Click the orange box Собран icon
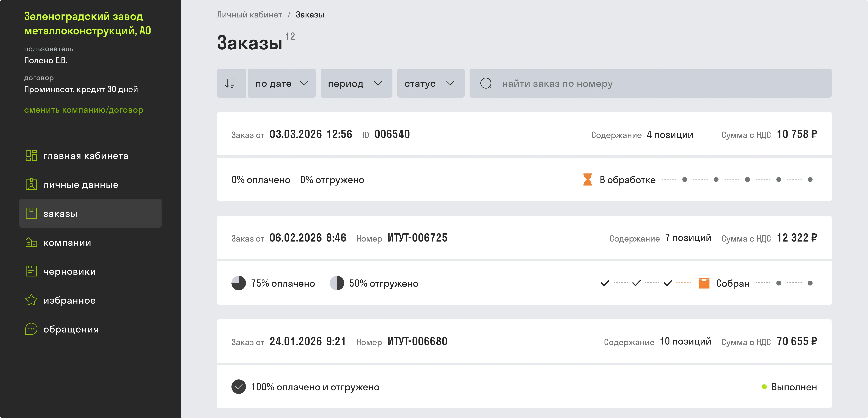 (704, 283)
